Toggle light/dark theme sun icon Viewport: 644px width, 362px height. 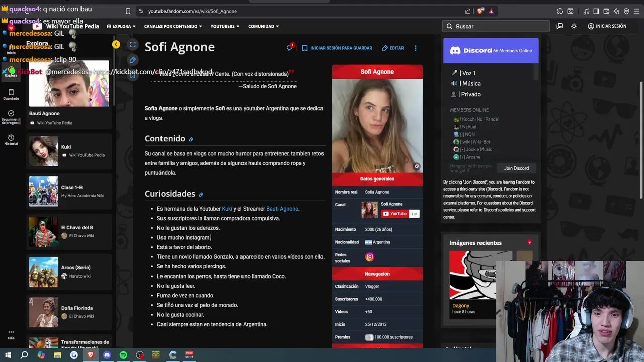click(574, 26)
